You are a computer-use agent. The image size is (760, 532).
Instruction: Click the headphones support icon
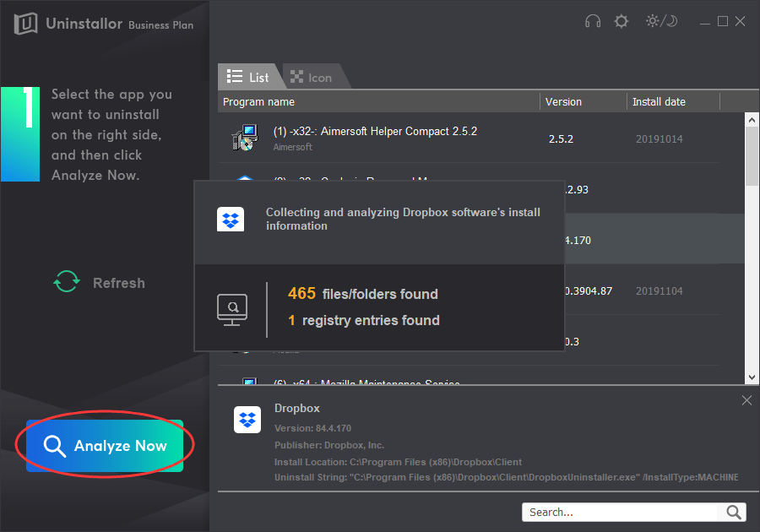click(x=592, y=21)
